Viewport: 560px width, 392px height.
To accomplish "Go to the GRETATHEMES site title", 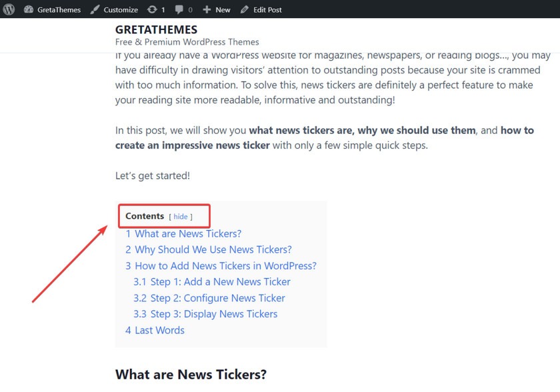I will pyautogui.click(x=156, y=29).
